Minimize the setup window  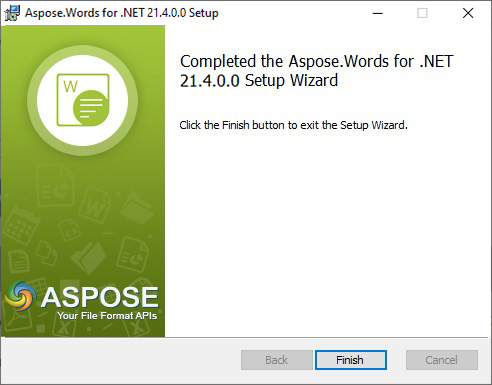click(x=378, y=13)
